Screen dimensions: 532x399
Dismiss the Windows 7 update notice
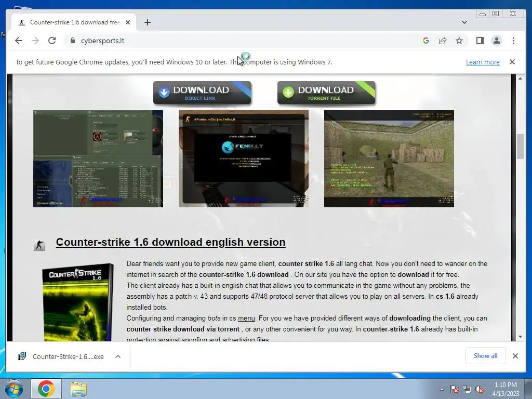[x=512, y=62]
